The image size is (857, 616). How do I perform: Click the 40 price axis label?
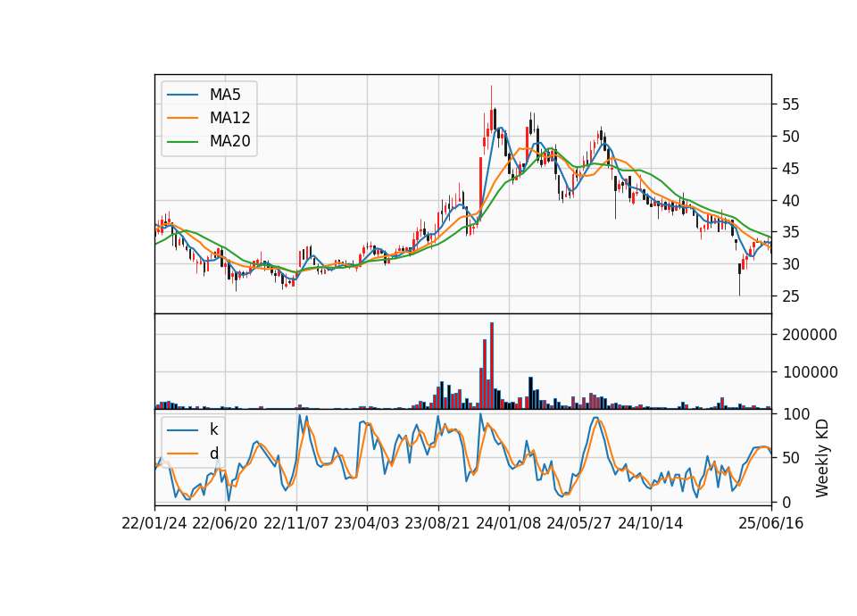click(791, 201)
